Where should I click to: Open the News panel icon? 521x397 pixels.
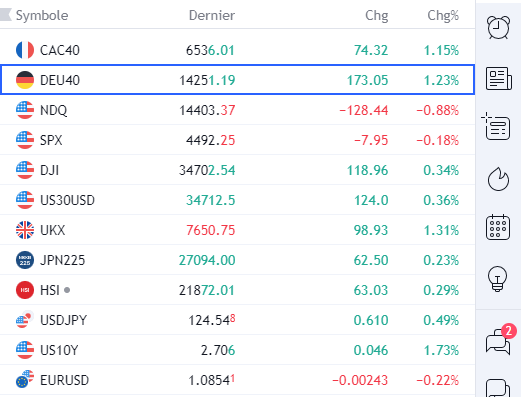499,78
